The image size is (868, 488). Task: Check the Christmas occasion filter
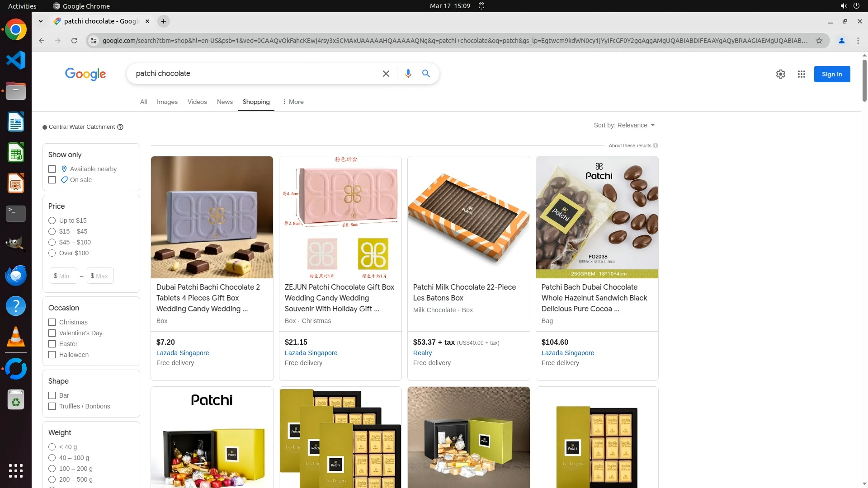52,322
